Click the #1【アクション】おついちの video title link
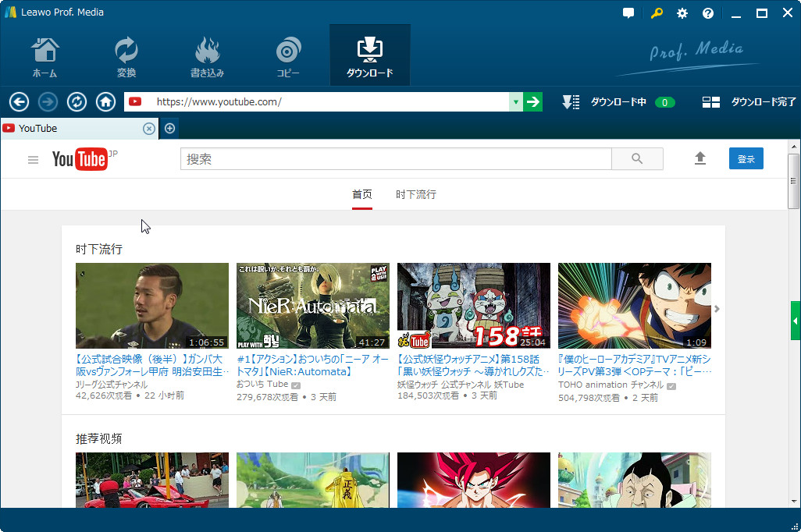 coord(312,366)
